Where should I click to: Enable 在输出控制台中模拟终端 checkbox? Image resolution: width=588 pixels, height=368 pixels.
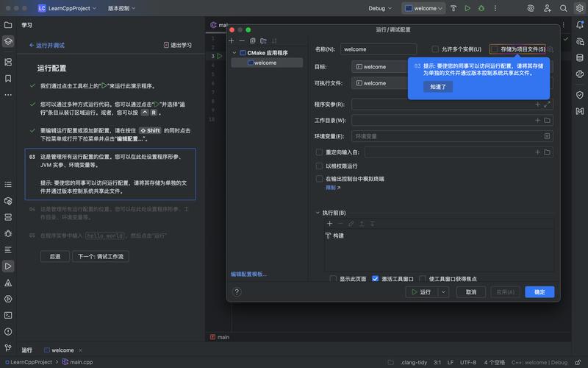[319, 179]
